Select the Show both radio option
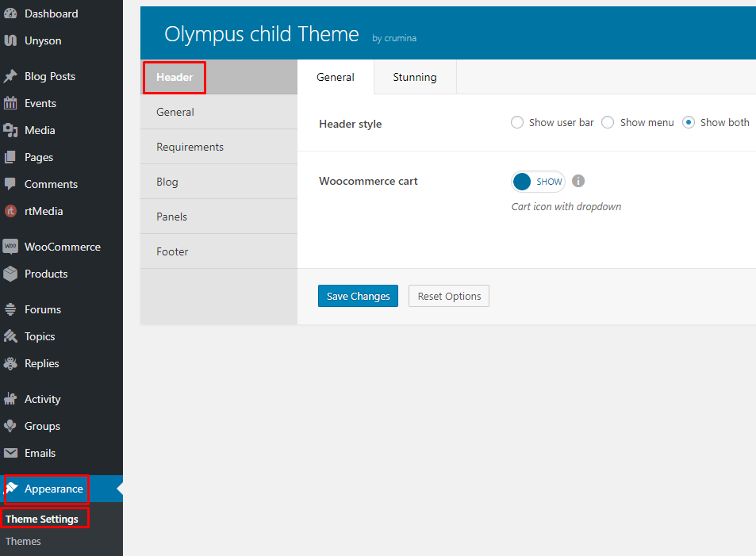 pyautogui.click(x=689, y=122)
